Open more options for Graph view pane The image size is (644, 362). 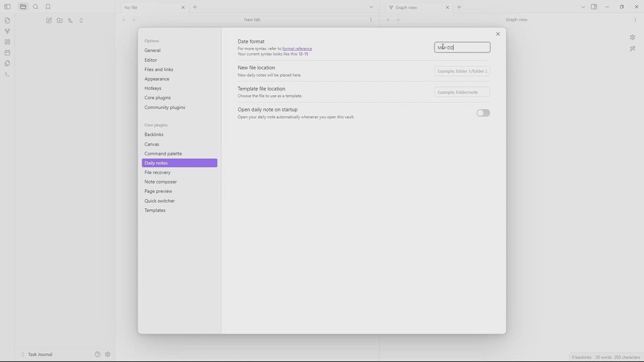coord(635,20)
